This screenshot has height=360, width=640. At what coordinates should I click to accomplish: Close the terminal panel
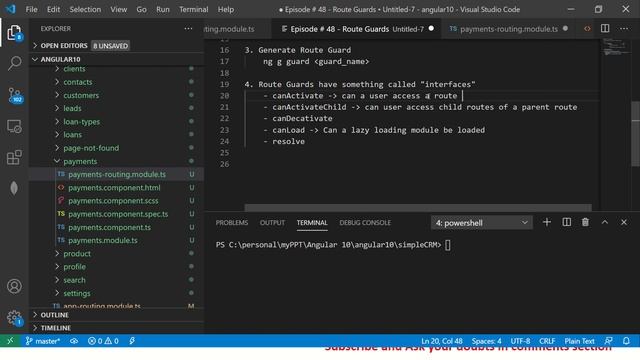[x=624, y=222]
